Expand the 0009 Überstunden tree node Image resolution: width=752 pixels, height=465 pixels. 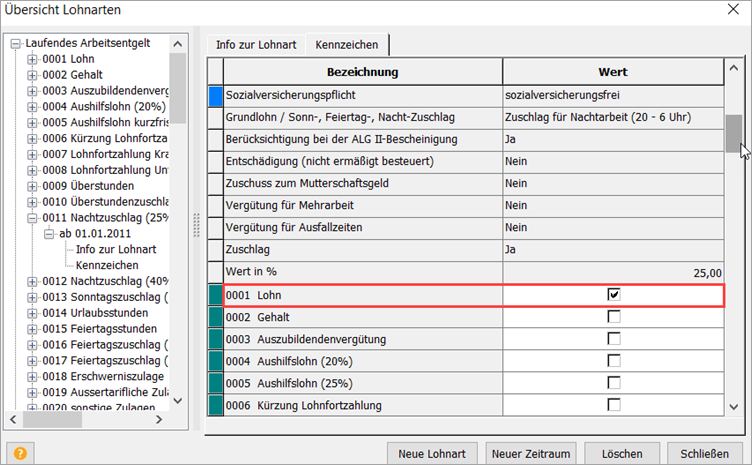point(33,186)
